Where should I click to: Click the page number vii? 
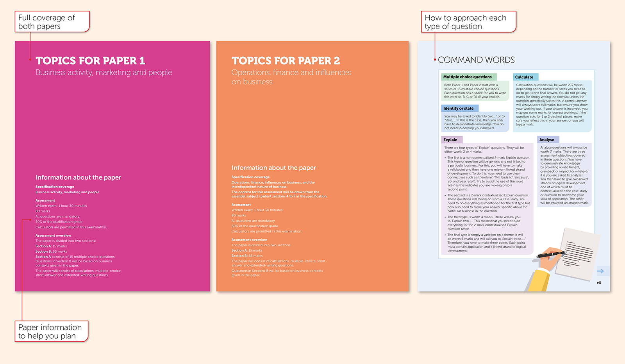[x=598, y=282]
